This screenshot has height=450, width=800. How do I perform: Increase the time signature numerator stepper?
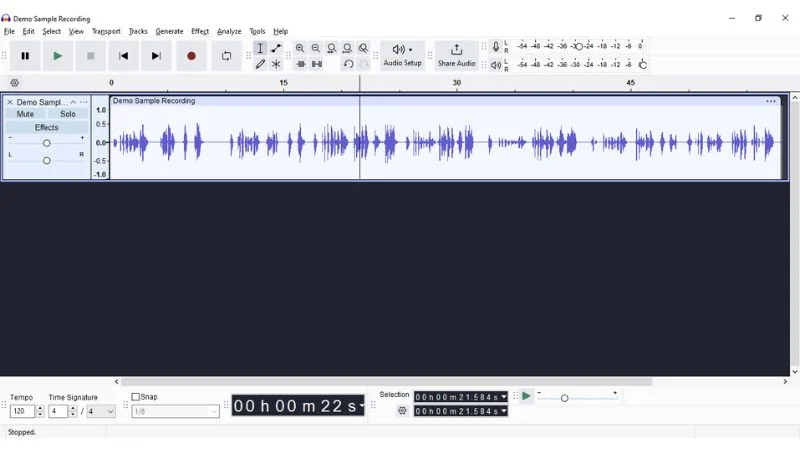[73, 408]
